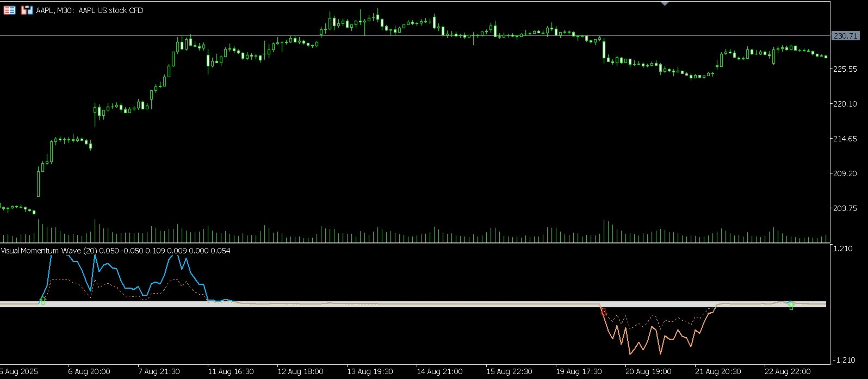
Task: Click the 209.20 price axis label
Action: (846, 173)
